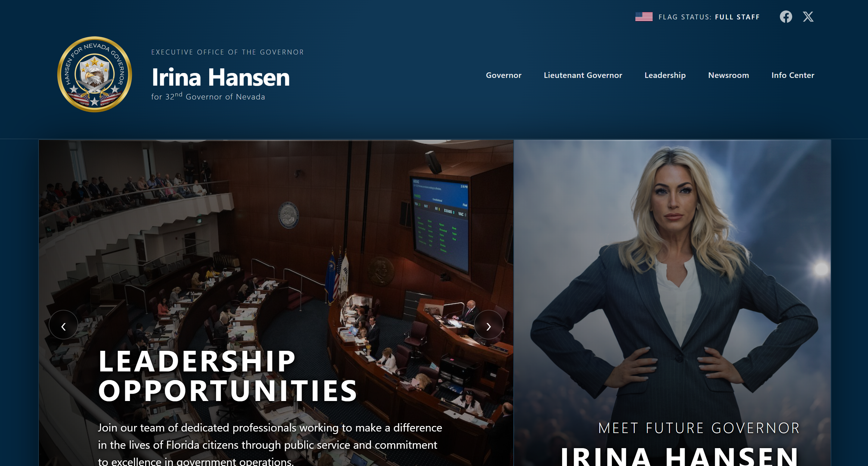The height and width of the screenshot is (466, 868).
Task: Expand the Newsroom navigation item
Action: 728,75
